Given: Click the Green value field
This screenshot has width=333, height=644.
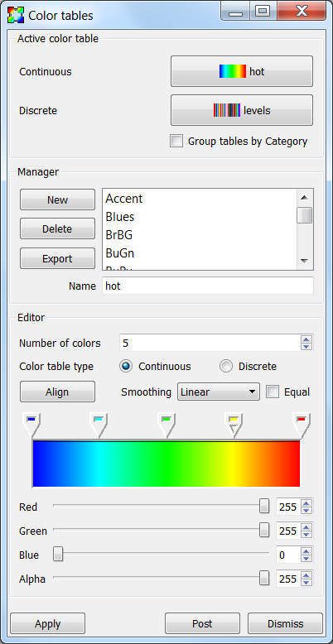Looking at the screenshot, I should pyautogui.click(x=288, y=531).
